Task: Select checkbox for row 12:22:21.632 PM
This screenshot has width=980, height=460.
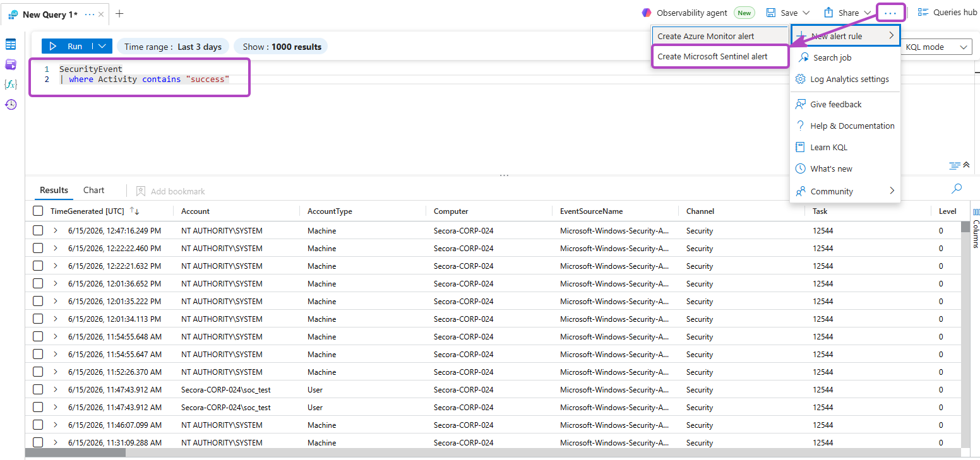Action: [38, 266]
